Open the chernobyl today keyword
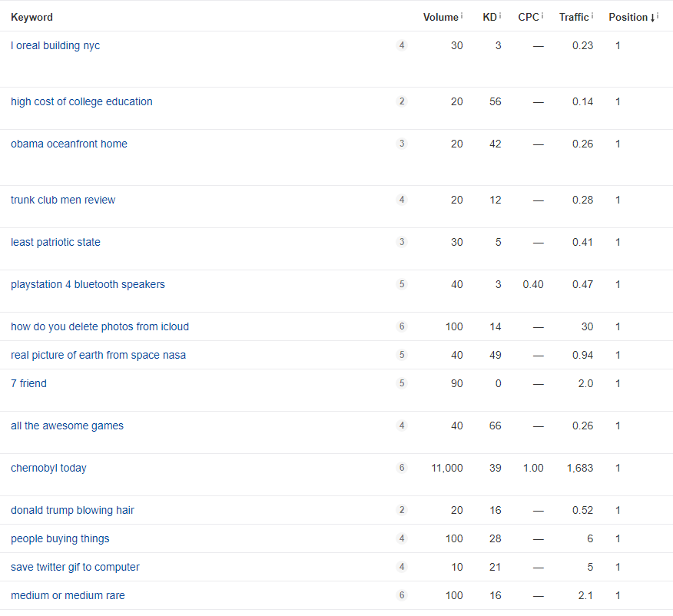 (48, 468)
